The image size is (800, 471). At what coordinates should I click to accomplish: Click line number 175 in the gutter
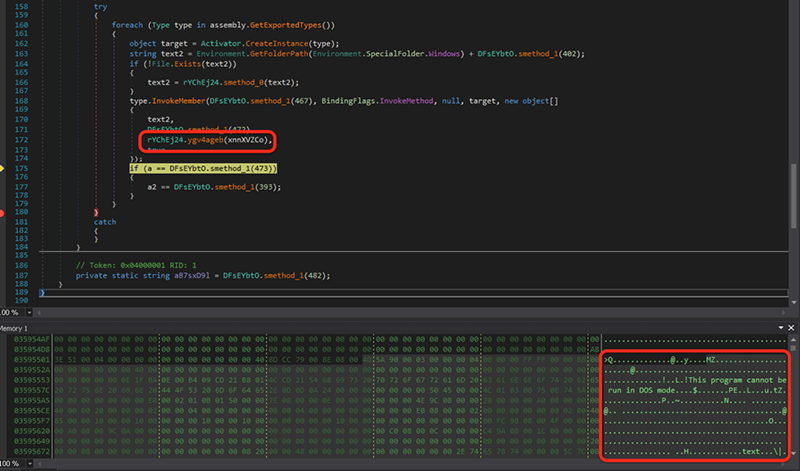point(21,168)
